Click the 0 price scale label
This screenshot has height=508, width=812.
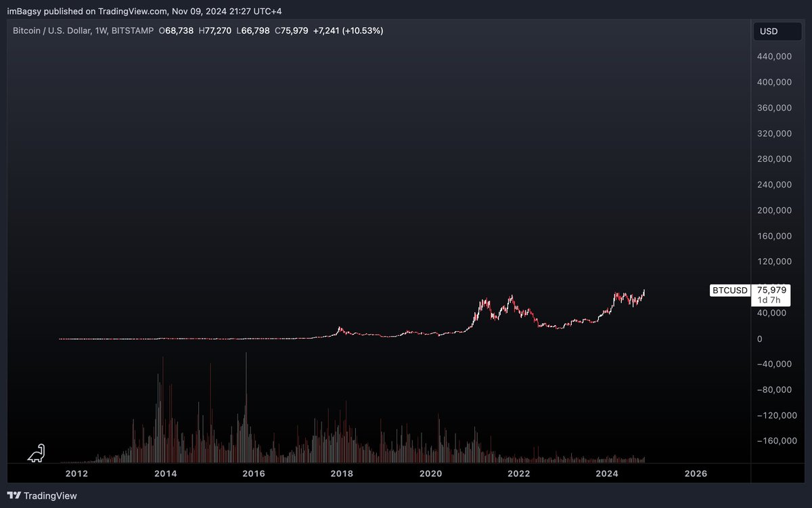[760, 338]
